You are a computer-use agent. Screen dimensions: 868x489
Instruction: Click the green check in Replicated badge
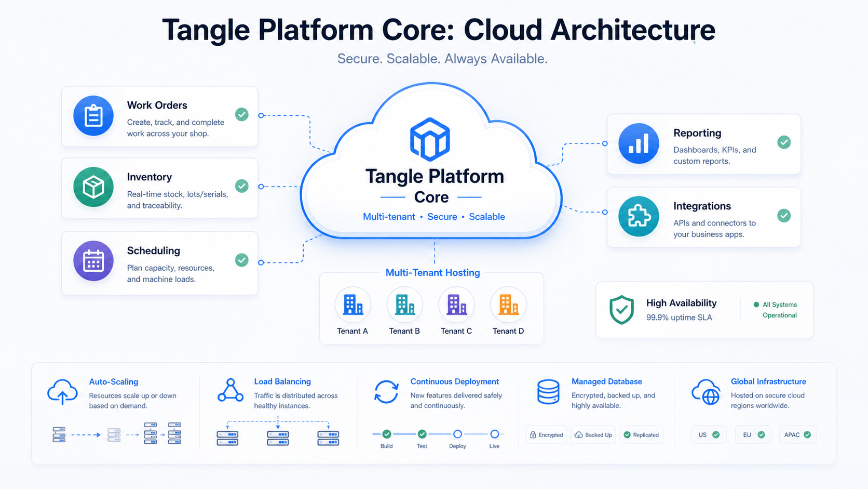627,435
